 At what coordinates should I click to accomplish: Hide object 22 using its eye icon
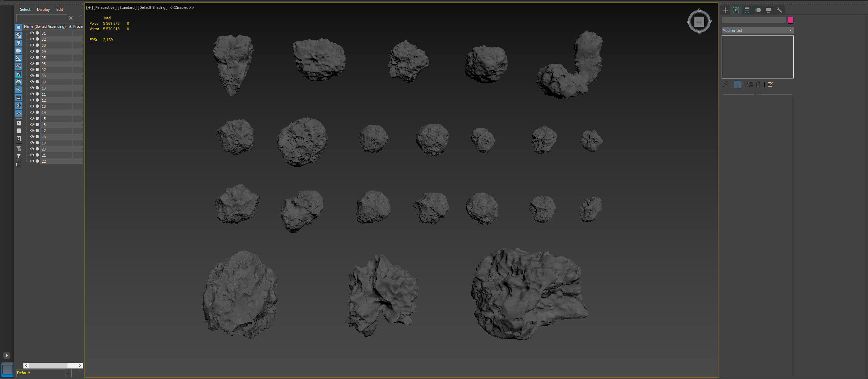tap(32, 161)
